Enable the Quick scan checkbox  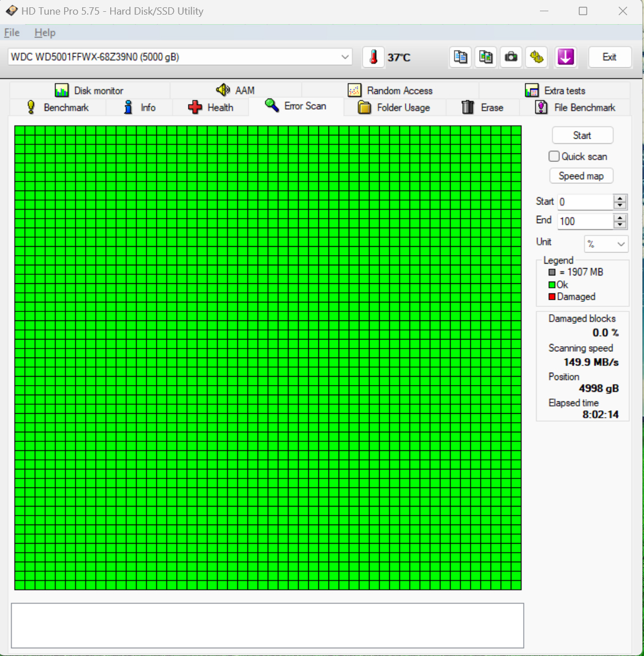[554, 156]
